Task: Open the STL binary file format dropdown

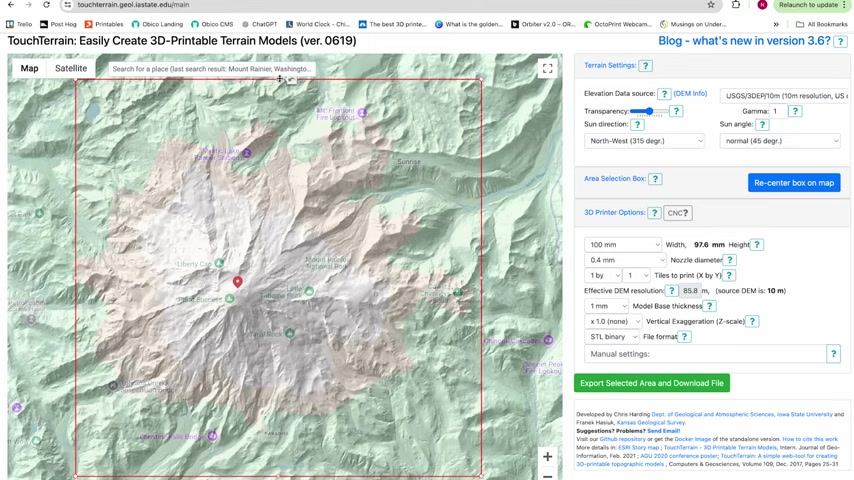Action: pyautogui.click(x=611, y=337)
